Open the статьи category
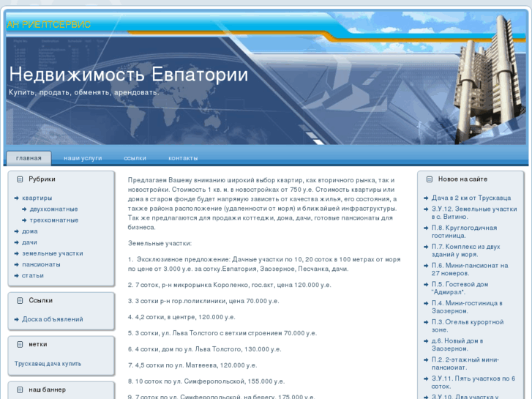532x399 pixels. (33, 276)
